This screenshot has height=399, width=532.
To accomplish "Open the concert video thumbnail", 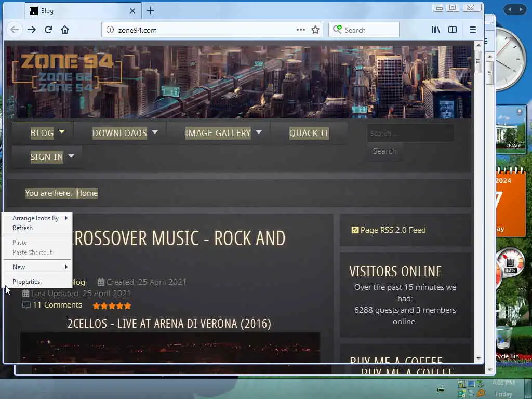I will 170,348.
